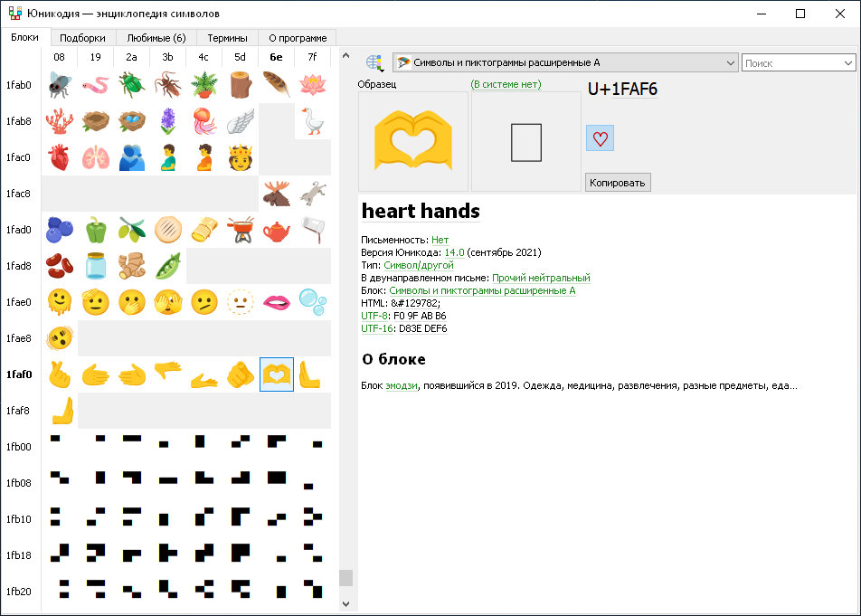Image resolution: width=861 pixels, height=616 pixels.
Task: Select the glass jar emoji
Action: click(x=96, y=266)
